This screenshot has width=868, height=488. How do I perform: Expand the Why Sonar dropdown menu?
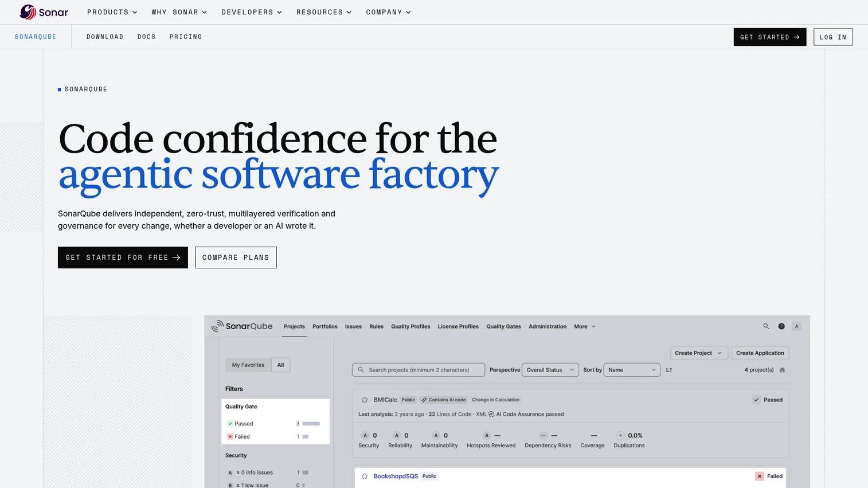tap(179, 12)
